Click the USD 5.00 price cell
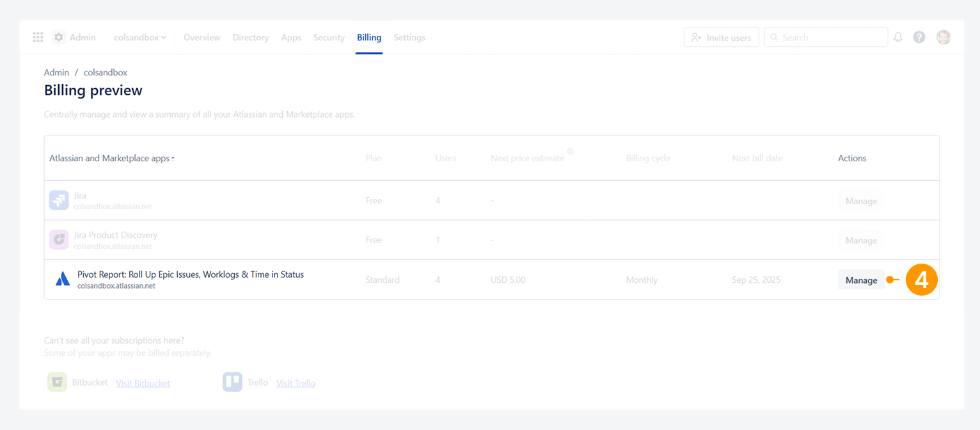This screenshot has width=980, height=430. click(x=508, y=280)
